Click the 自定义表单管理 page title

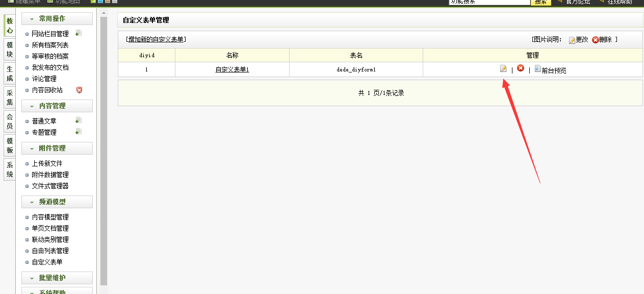click(146, 20)
